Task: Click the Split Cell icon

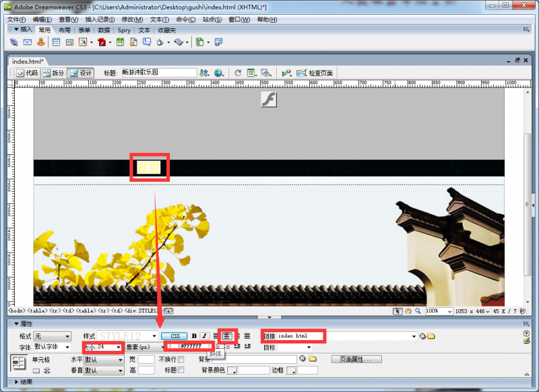Action: pyautogui.click(x=47, y=370)
